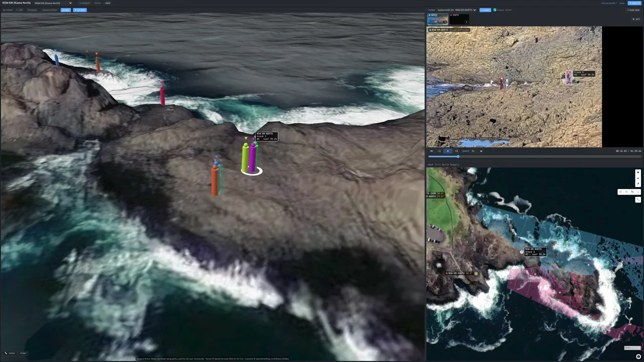Toggle the markers layer button
This screenshot has height=362, width=644.
pos(80,10)
